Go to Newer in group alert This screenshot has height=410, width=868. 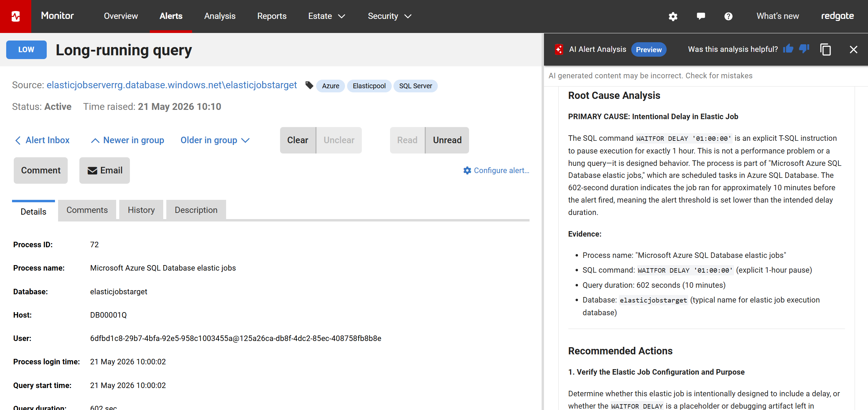[x=127, y=140]
